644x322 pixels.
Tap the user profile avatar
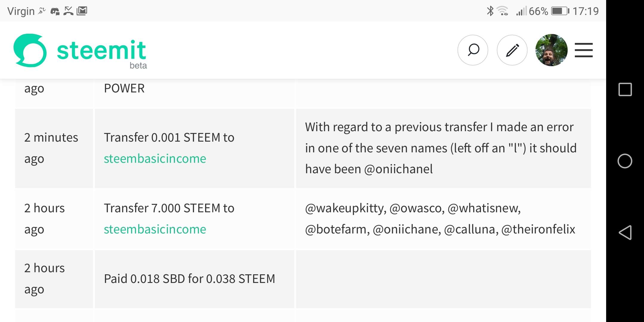(x=551, y=50)
